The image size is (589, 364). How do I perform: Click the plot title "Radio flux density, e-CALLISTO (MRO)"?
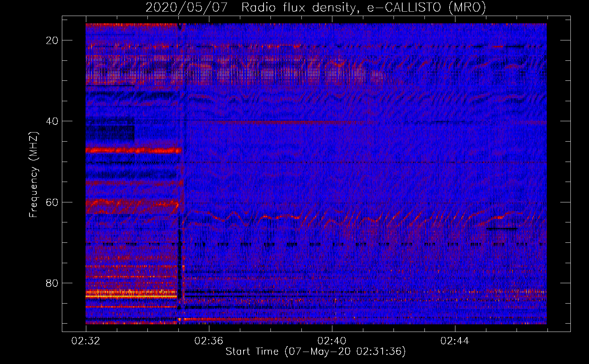coord(364,7)
